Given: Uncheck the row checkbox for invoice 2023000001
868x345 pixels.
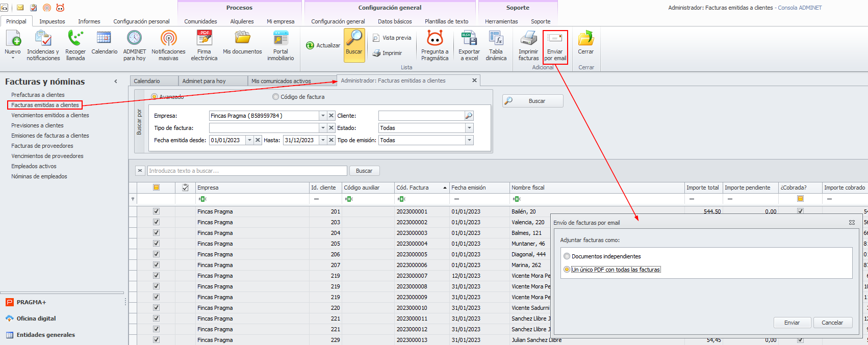Looking at the screenshot, I should point(156,211).
